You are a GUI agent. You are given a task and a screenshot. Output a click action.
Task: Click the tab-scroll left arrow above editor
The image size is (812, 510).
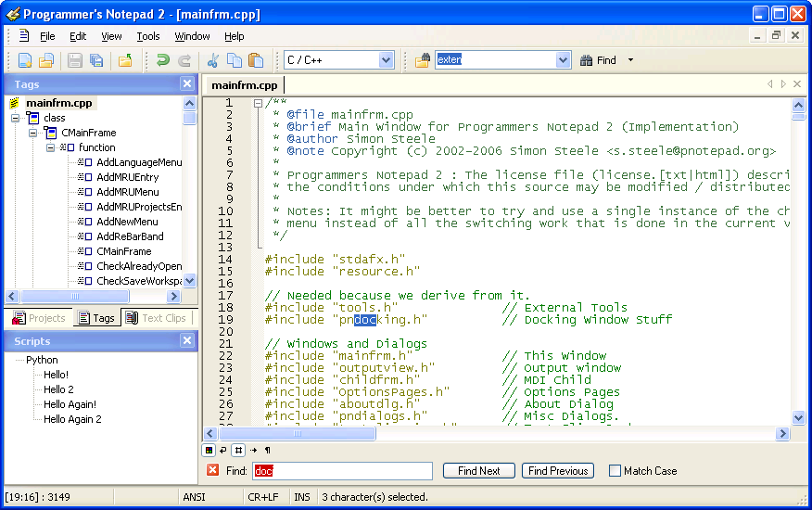pyautogui.click(x=769, y=84)
